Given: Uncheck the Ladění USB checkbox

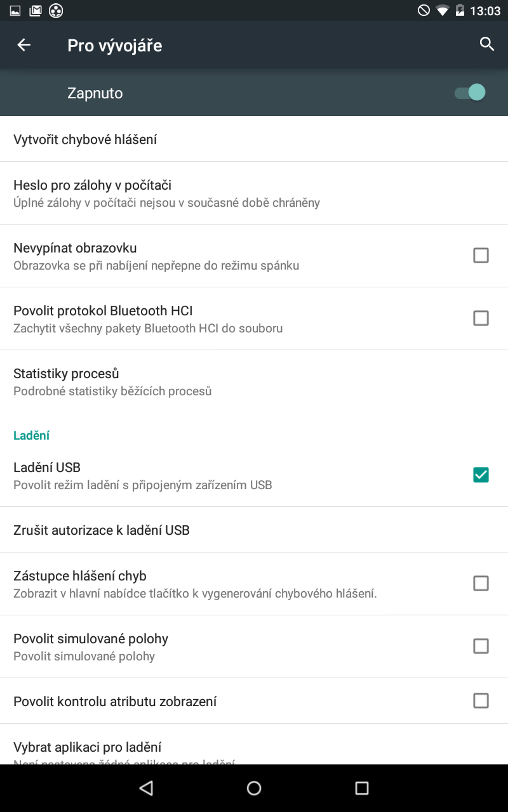Looking at the screenshot, I should click(481, 475).
